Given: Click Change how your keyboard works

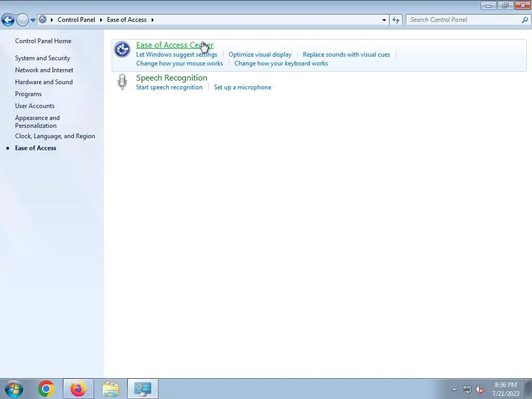Looking at the screenshot, I should [x=281, y=63].
